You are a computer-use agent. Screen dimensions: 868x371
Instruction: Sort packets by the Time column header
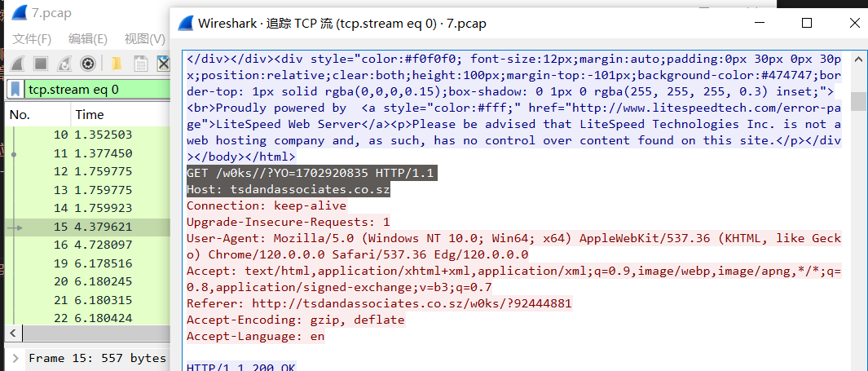(90, 115)
